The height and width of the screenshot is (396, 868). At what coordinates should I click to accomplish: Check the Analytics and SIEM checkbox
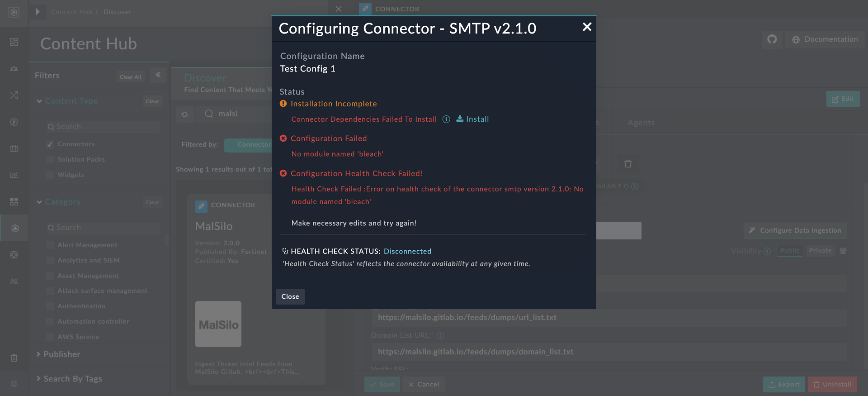tap(50, 260)
